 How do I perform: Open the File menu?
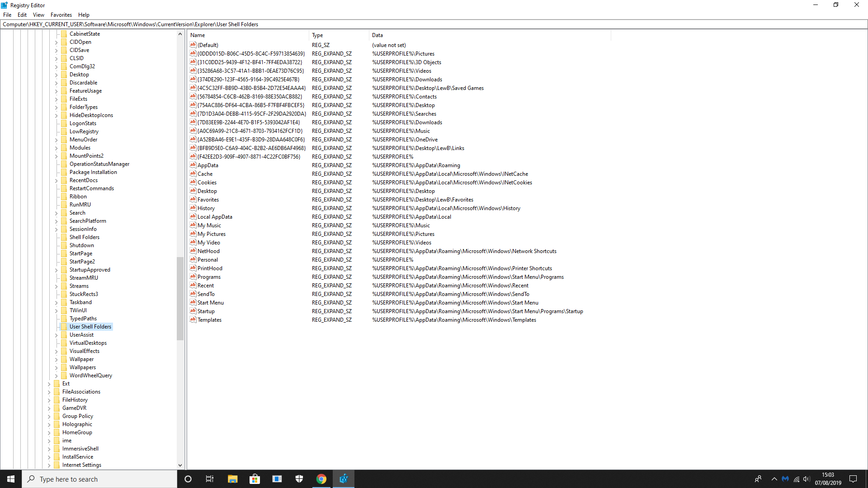(x=7, y=15)
